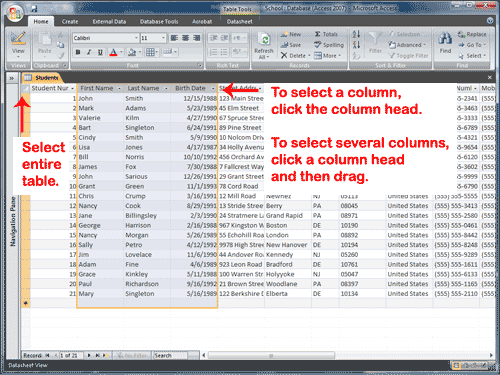Open the Calibri font name dropdown
This screenshot has width=500, height=375.
point(136,38)
